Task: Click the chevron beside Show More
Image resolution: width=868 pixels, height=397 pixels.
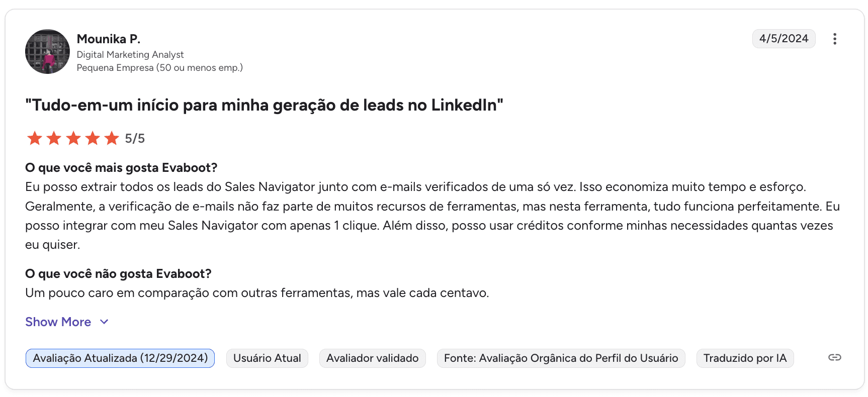Action: click(x=104, y=322)
